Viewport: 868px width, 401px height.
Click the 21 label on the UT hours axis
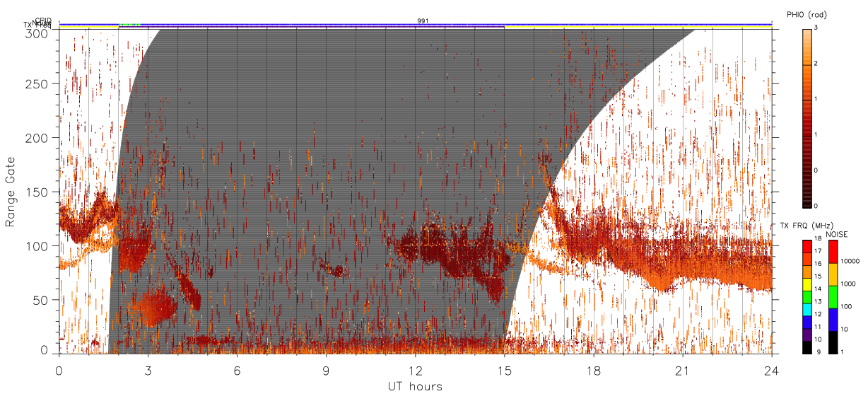click(x=682, y=368)
